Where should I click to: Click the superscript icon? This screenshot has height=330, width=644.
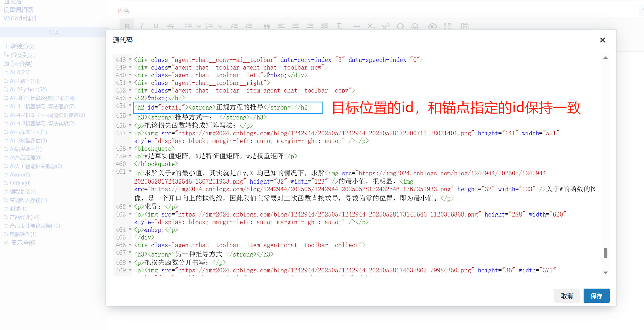pos(386,26)
